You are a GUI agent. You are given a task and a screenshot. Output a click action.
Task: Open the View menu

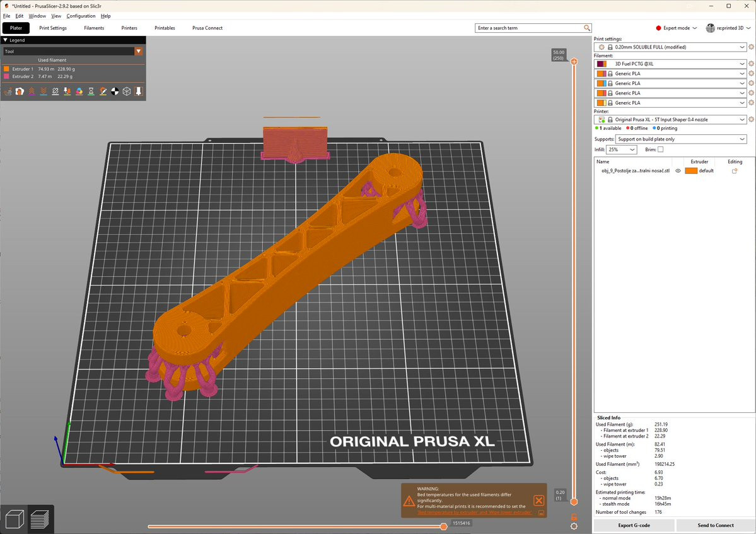pyautogui.click(x=56, y=16)
